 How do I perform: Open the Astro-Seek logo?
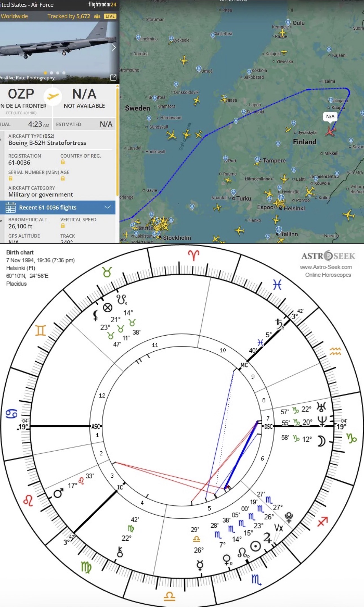[x=328, y=256]
